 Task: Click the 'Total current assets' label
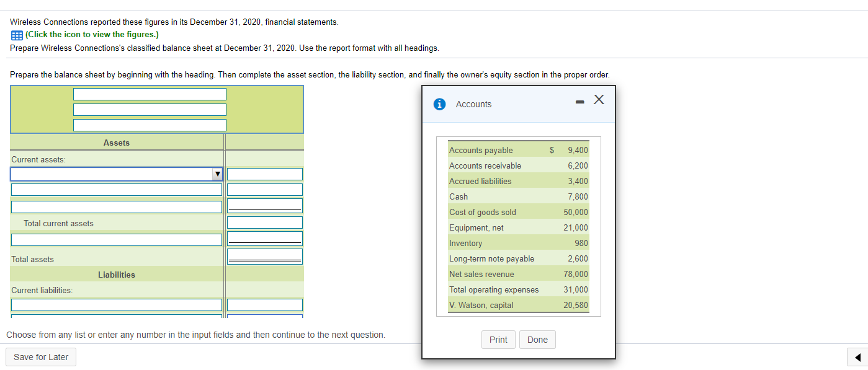58,223
